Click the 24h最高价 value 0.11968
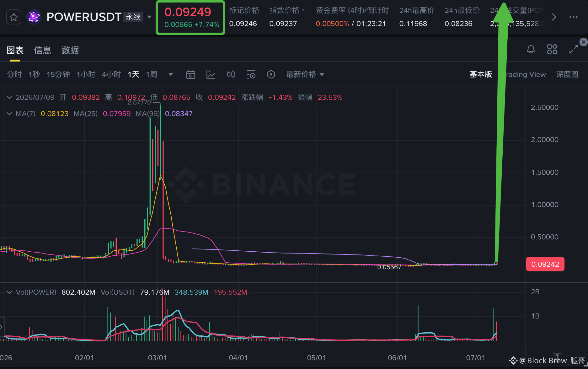The height and width of the screenshot is (369, 588). pyautogui.click(x=413, y=24)
